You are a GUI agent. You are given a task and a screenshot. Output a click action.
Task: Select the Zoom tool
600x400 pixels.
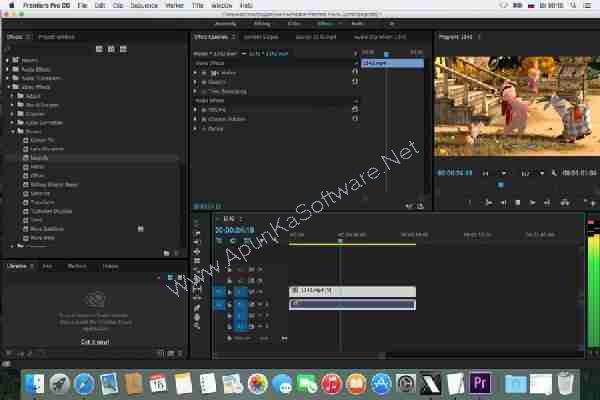tap(197, 326)
